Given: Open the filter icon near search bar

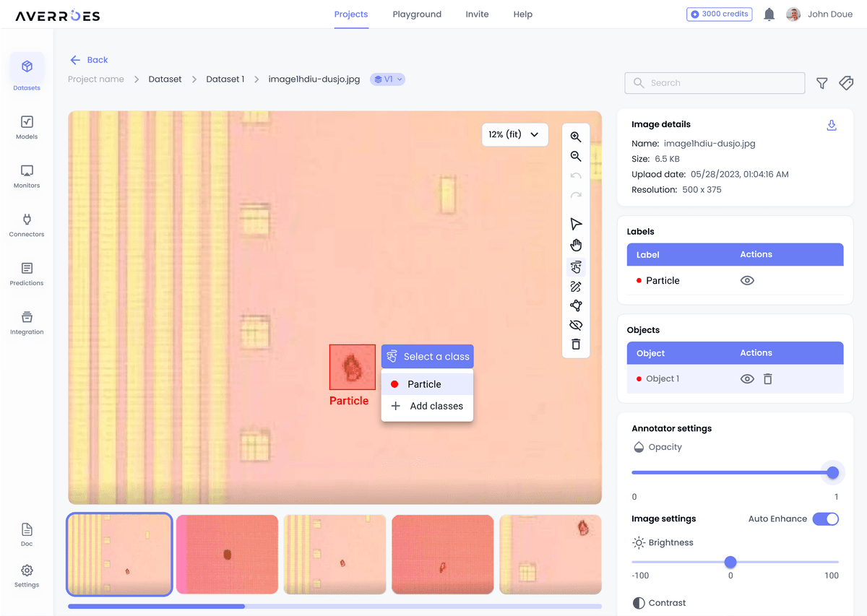Looking at the screenshot, I should tap(821, 83).
